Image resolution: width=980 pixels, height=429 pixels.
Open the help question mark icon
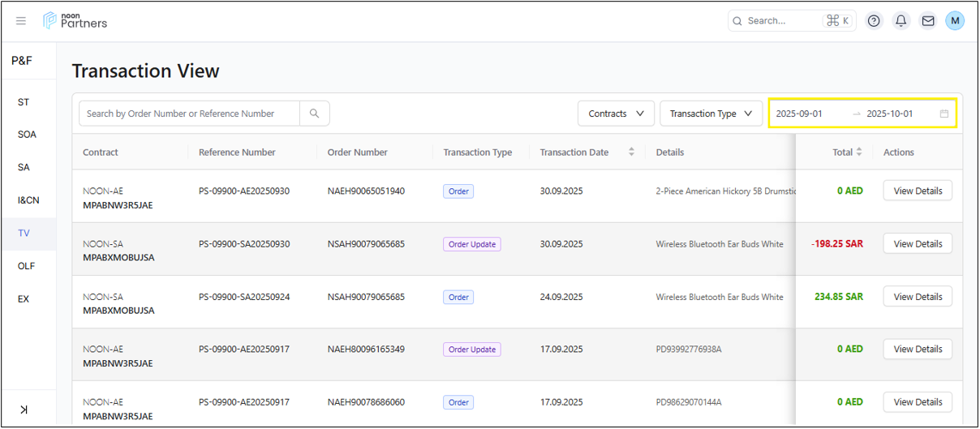click(x=874, y=21)
